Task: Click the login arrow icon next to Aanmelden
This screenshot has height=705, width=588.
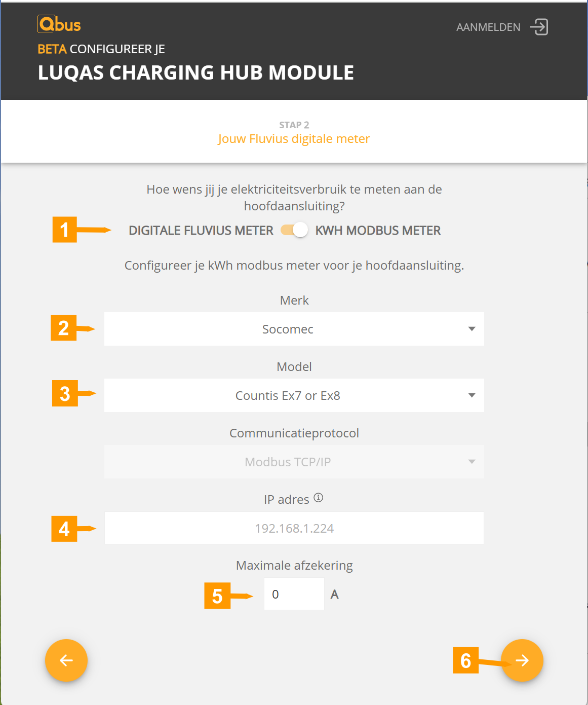Action: pos(539,27)
